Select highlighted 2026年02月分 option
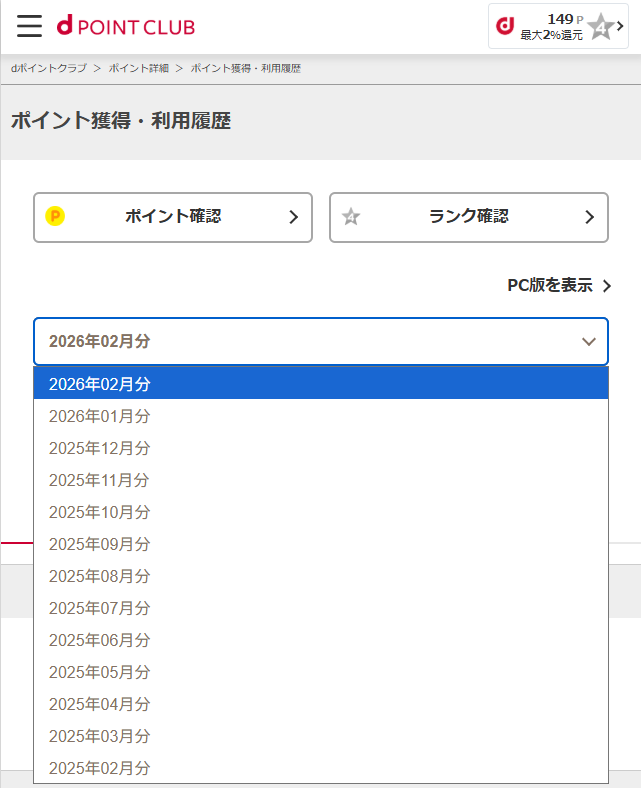 point(100,384)
